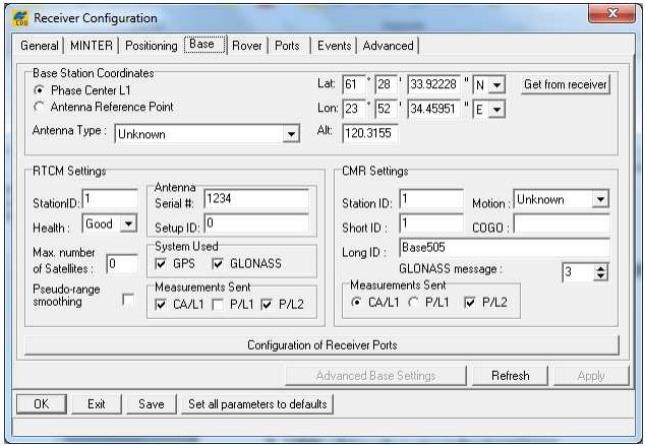
Task: Select Phase Center L1 radio button
Action: pyautogui.click(x=39, y=90)
